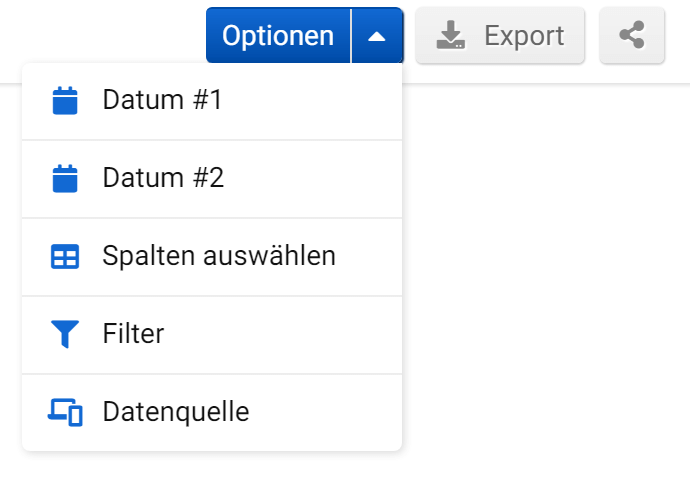690x480 pixels.
Task: Click the calendar icon beside Datum #2
Action: 65,179
